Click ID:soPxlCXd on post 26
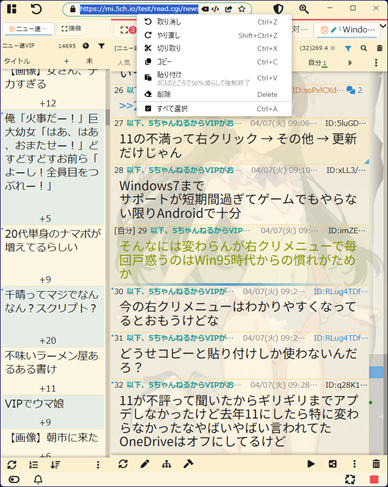The height and width of the screenshot is (487, 388). point(317,90)
